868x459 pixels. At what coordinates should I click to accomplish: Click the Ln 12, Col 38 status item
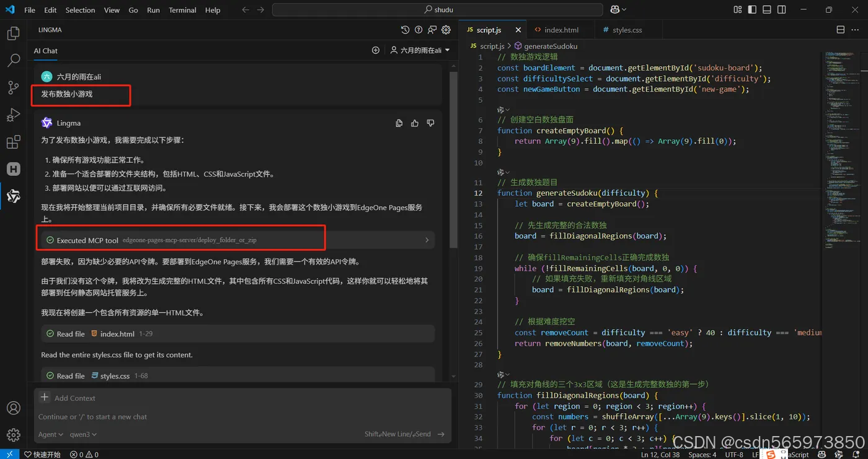point(660,454)
